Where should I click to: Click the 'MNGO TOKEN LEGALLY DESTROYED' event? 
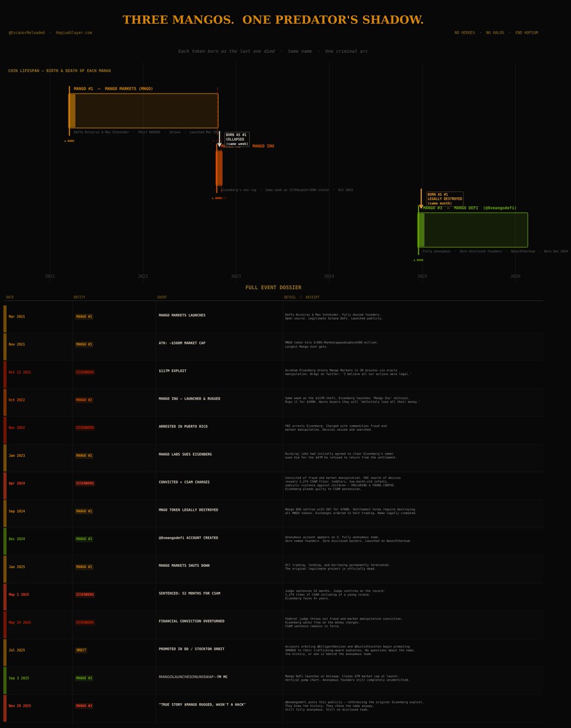pos(189,510)
